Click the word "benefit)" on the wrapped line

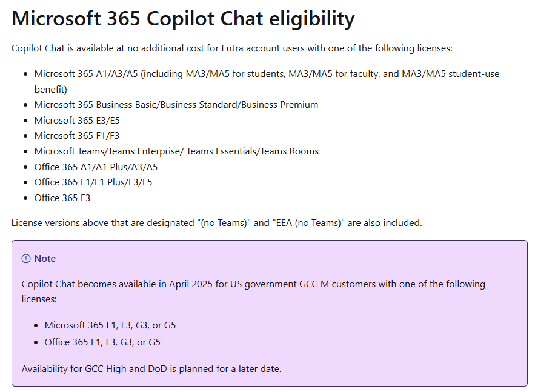pyautogui.click(x=51, y=90)
